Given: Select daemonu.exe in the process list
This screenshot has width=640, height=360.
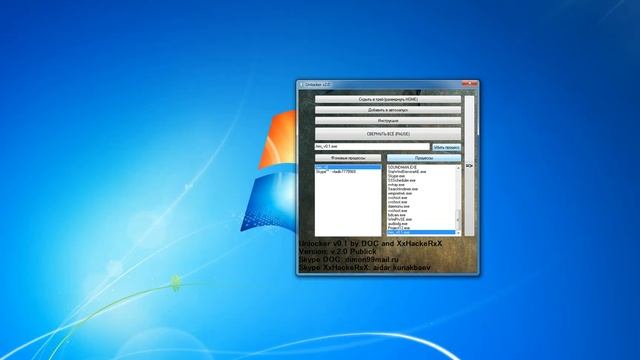Looking at the screenshot, I should pyautogui.click(x=421, y=206).
